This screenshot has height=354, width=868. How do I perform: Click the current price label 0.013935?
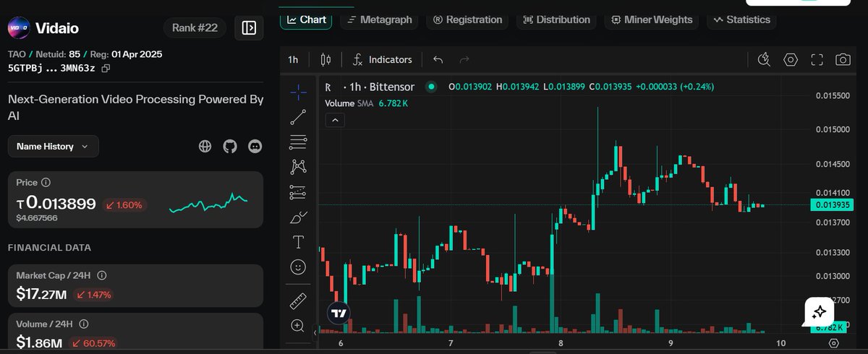[833, 205]
